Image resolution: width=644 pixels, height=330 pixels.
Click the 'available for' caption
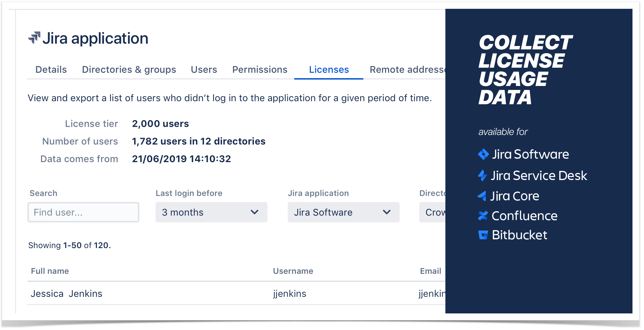pos(503,132)
